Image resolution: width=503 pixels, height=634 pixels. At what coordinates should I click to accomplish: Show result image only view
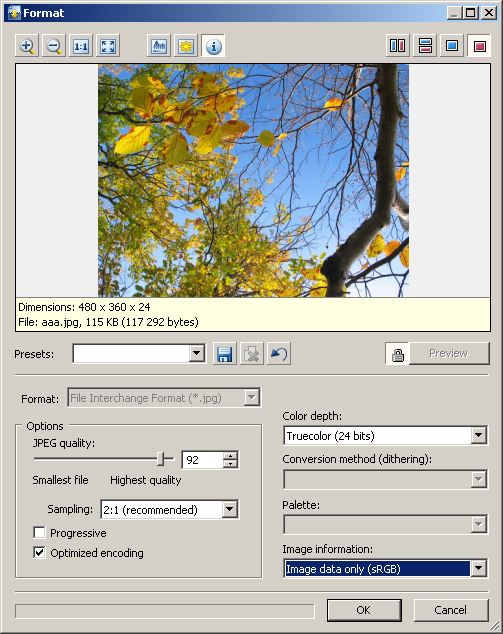coord(480,45)
